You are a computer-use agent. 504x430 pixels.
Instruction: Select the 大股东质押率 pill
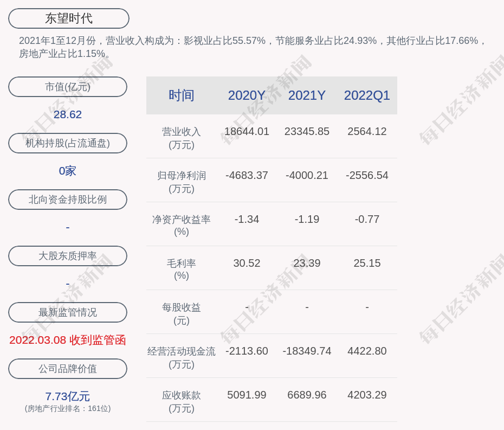tap(68, 256)
